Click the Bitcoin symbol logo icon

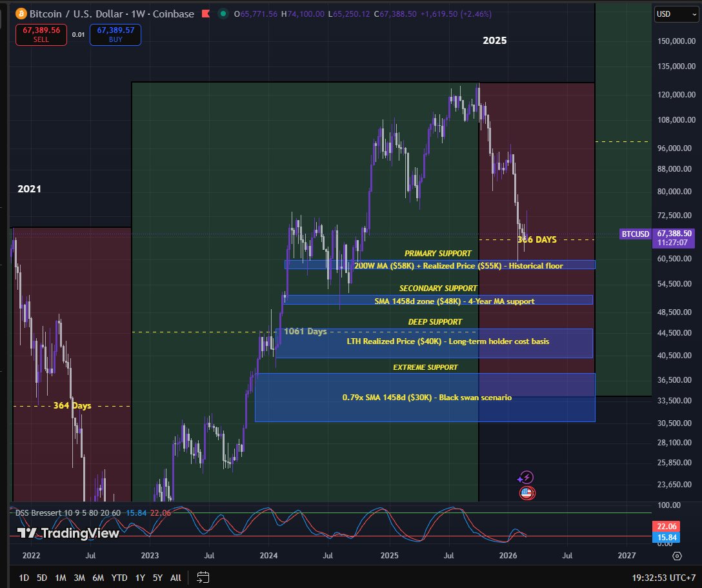[x=21, y=14]
